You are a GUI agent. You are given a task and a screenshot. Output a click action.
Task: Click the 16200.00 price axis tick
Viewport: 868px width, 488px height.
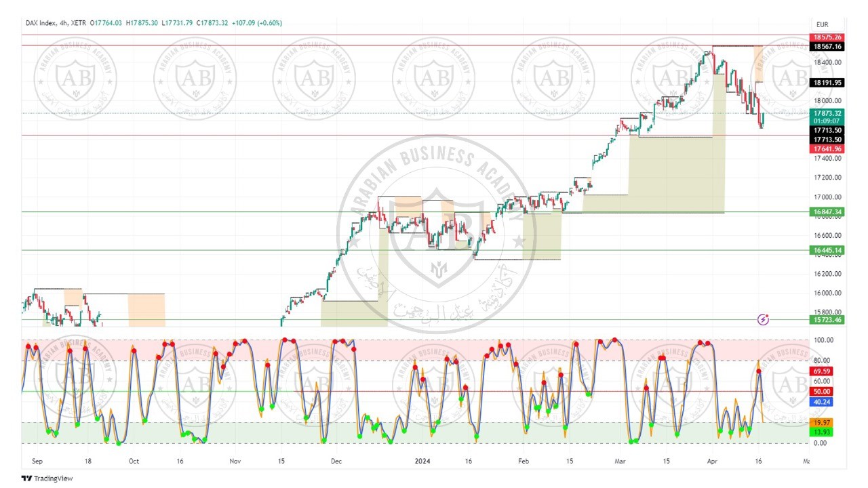[x=827, y=274]
